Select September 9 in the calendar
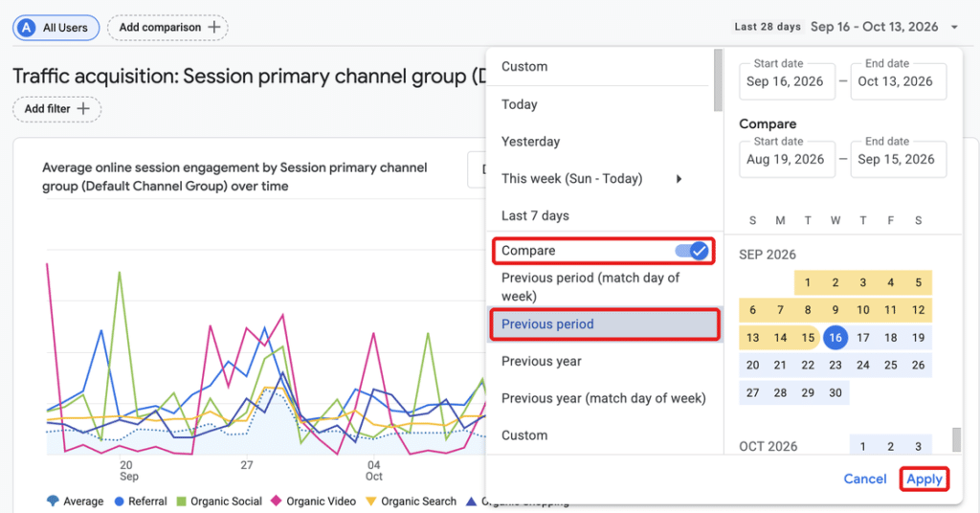The height and width of the screenshot is (513, 980). click(835, 310)
